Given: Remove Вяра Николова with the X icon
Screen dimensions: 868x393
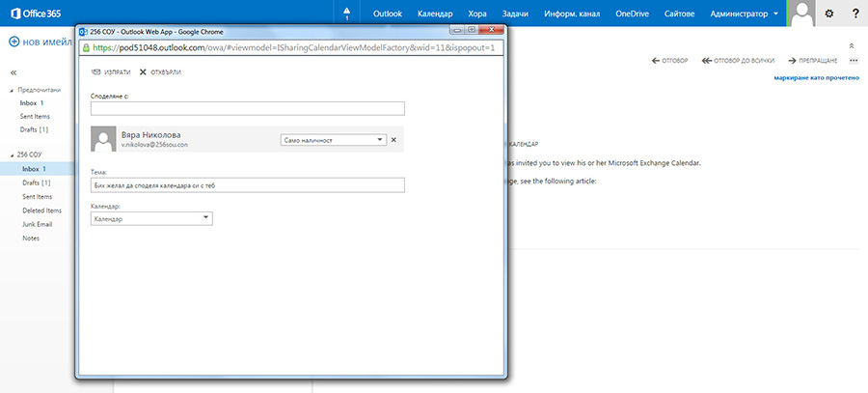Looking at the screenshot, I should point(393,140).
